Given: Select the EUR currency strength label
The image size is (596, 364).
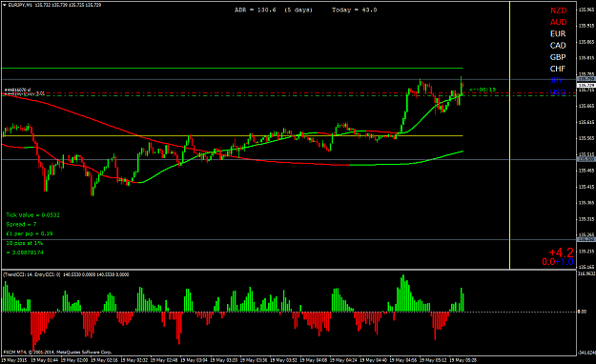Looking at the screenshot, I should (558, 33).
